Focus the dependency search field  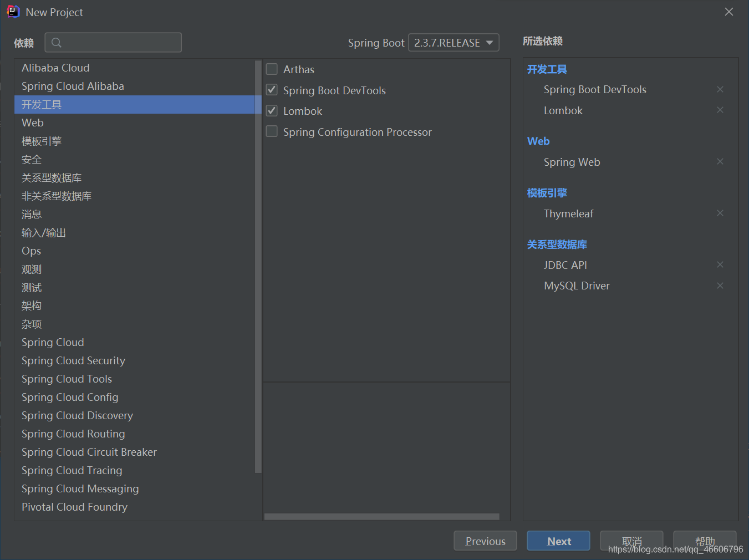pyautogui.click(x=113, y=42)
